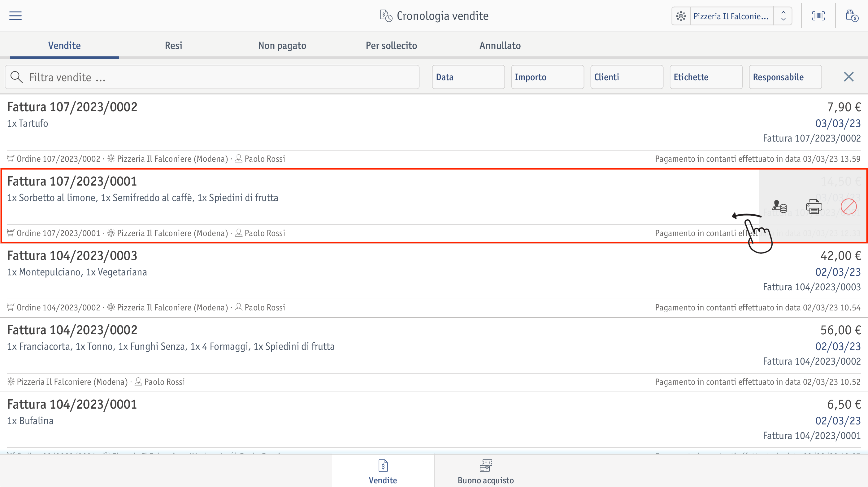868x487 pixels.
Task: Click Ordine 107/2023/0002 order reference
Action: coord(59,159)
